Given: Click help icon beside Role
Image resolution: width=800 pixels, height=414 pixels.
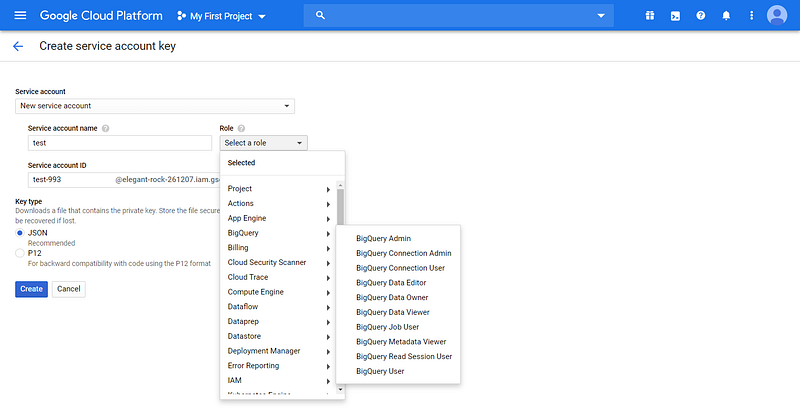Looking at the screenshot, I should 241,129.
